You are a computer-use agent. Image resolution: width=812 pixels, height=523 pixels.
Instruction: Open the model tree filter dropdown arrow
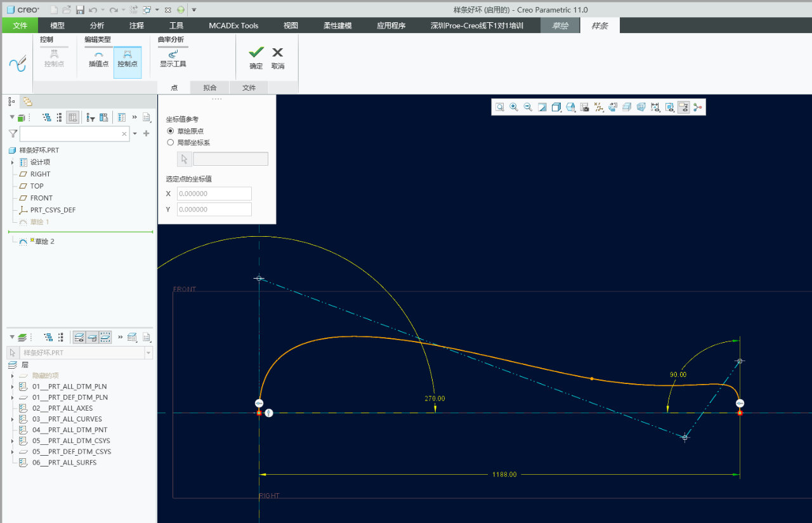point(134,134)
